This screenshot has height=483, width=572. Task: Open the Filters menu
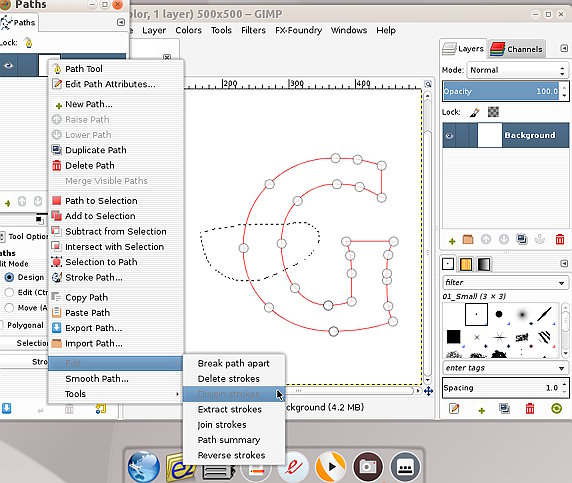tap(253, 30)
